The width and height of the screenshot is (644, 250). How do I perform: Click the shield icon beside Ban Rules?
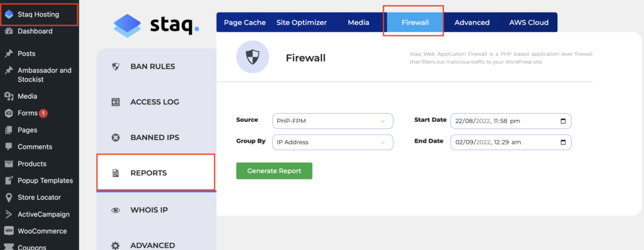[x=116, y=67]
